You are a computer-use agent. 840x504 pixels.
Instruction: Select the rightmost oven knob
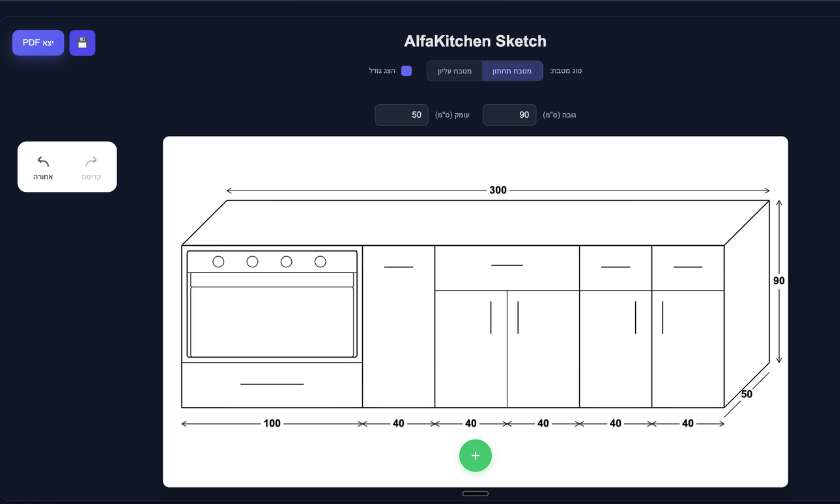click(x=320, y=262)
